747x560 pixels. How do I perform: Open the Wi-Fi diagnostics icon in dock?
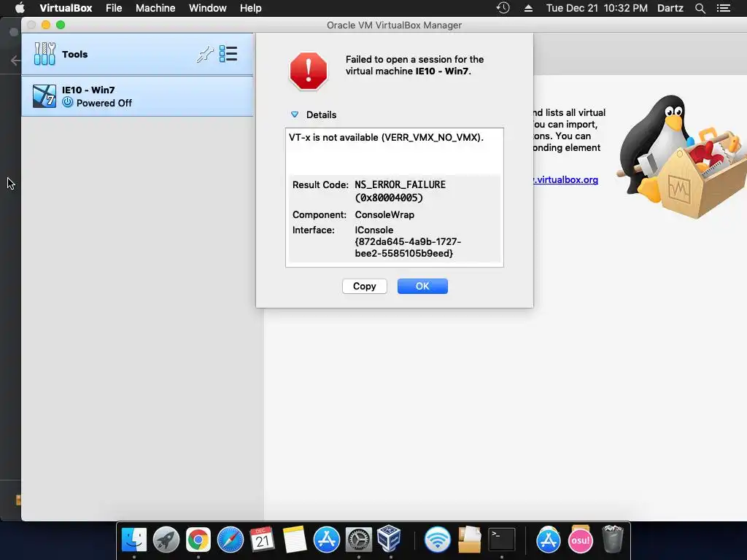[x=438, y=540]
